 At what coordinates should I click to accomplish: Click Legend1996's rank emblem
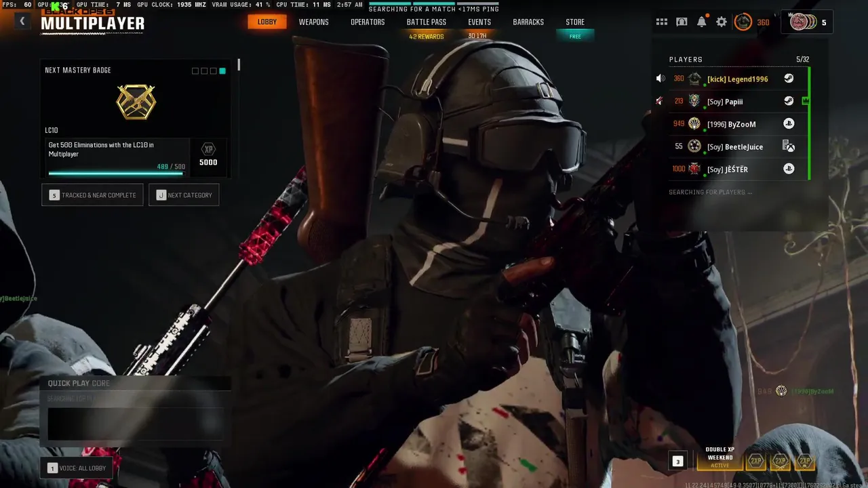[x=694, y=79]
